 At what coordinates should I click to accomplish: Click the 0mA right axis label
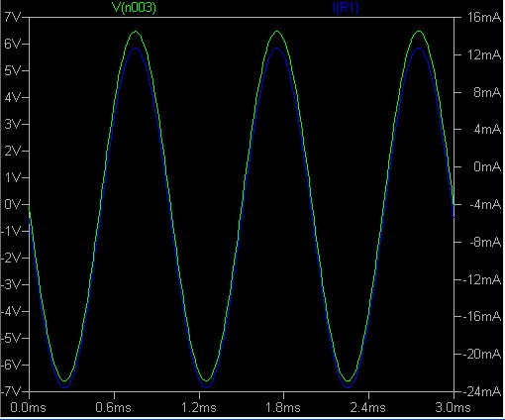tap(487, 166)
